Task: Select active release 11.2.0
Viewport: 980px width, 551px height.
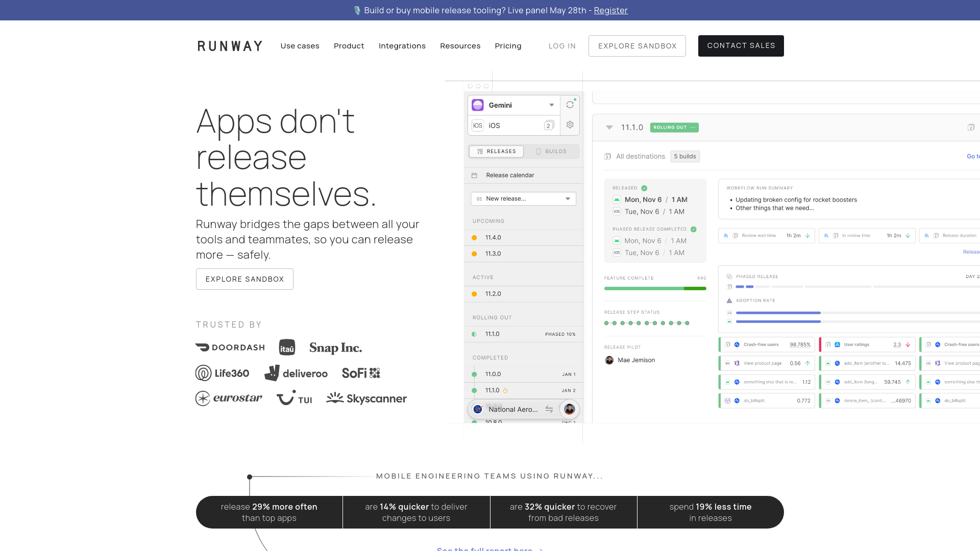Action: click(x=523, y=294)
